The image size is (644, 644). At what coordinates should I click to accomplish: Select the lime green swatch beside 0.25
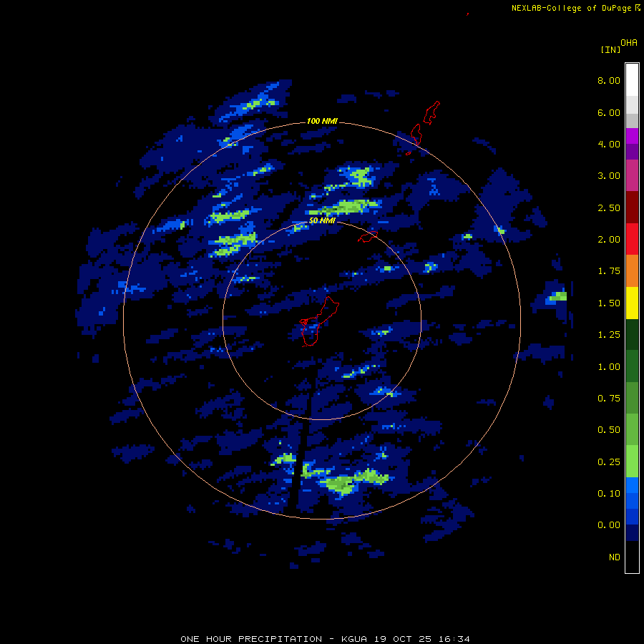coord(632,462)
